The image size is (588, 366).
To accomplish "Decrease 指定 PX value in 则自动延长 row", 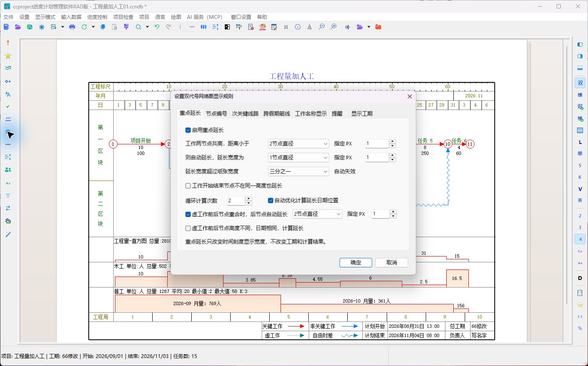I will click(393, 160).
